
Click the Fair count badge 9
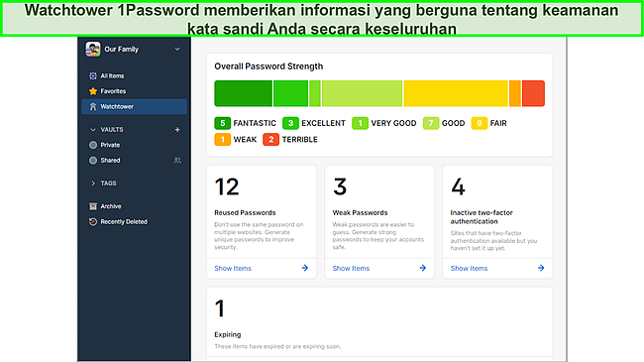click(480, 123)
